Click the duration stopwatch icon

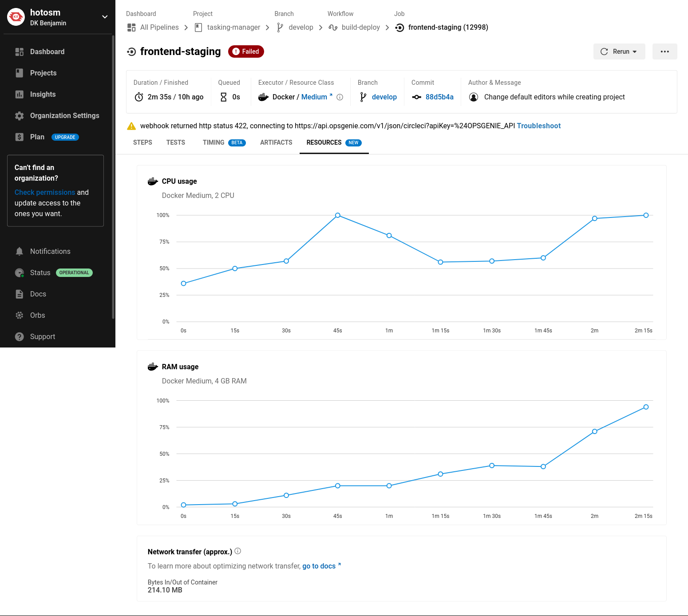click(139, 97)
